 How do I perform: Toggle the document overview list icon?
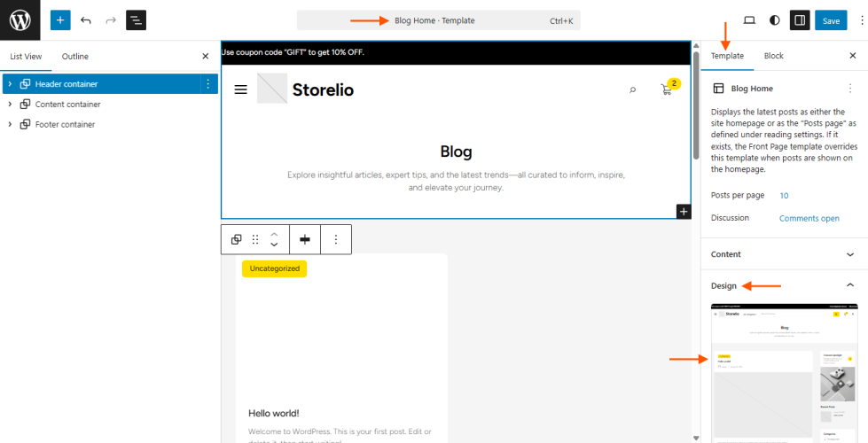pos(136,19)
